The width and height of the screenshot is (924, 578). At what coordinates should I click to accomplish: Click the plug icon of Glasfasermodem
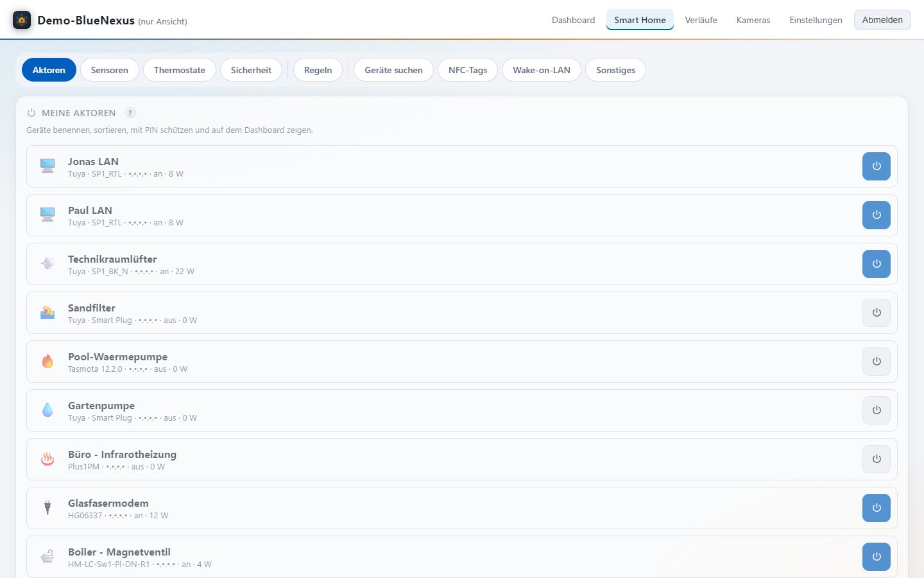coord(47,508)
